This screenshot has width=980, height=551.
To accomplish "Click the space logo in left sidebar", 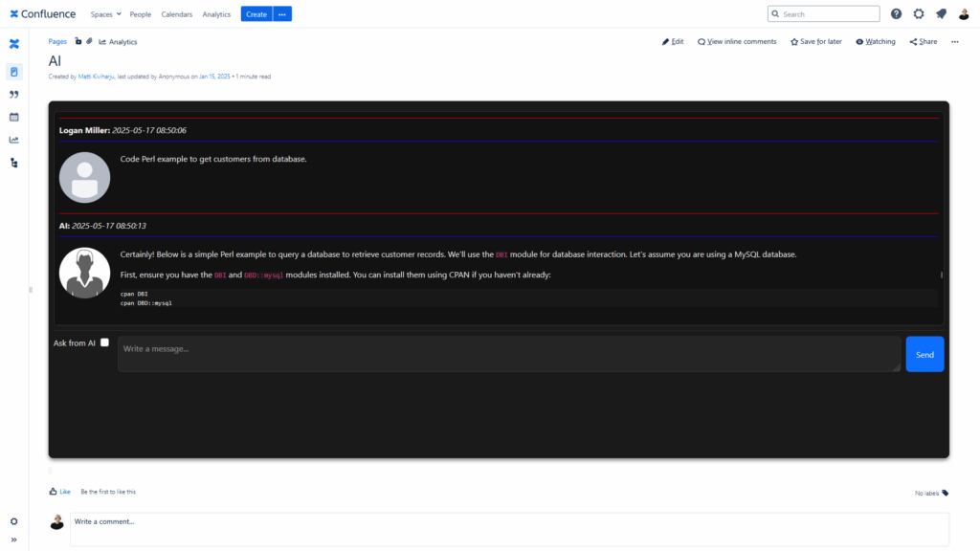I will (13, 44).
